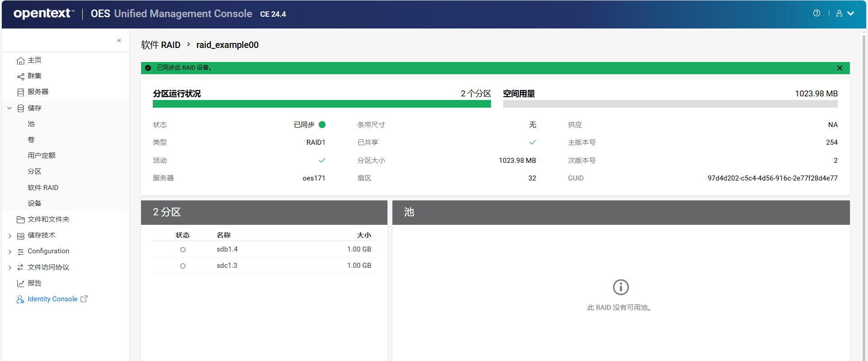Click the cluster icon beside 群集
This screenshot has height=361, width=868.
pos(20,76)
